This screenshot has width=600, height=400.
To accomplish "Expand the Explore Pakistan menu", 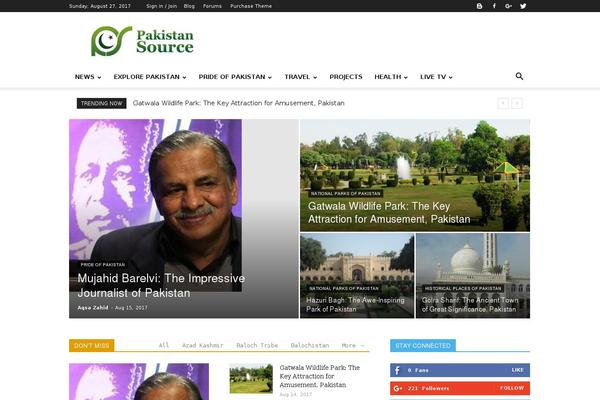I will point(150,77).
